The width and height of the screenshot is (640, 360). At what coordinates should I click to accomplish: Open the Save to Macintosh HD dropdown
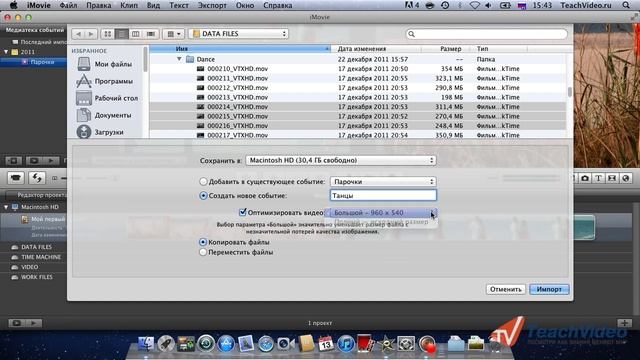(x=341, y=160)
